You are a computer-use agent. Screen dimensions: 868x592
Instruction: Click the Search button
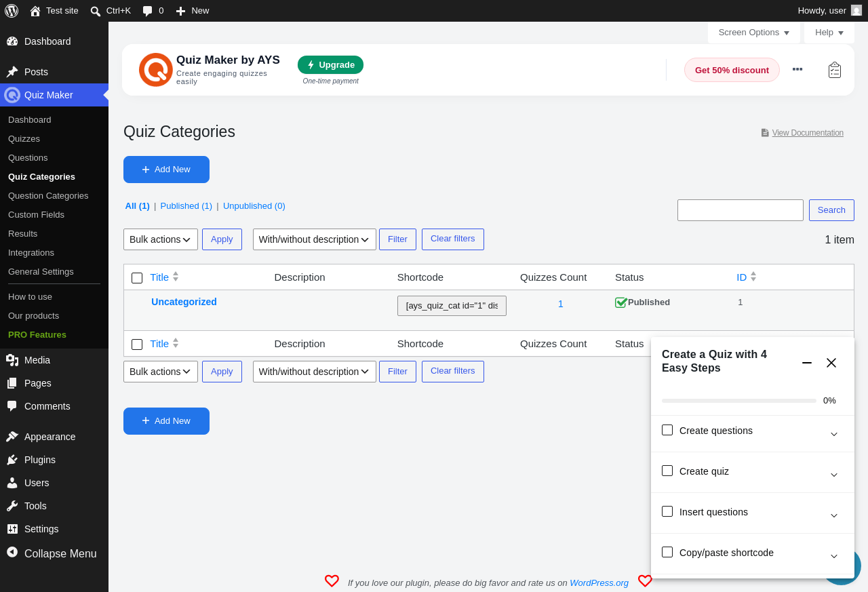831,210
